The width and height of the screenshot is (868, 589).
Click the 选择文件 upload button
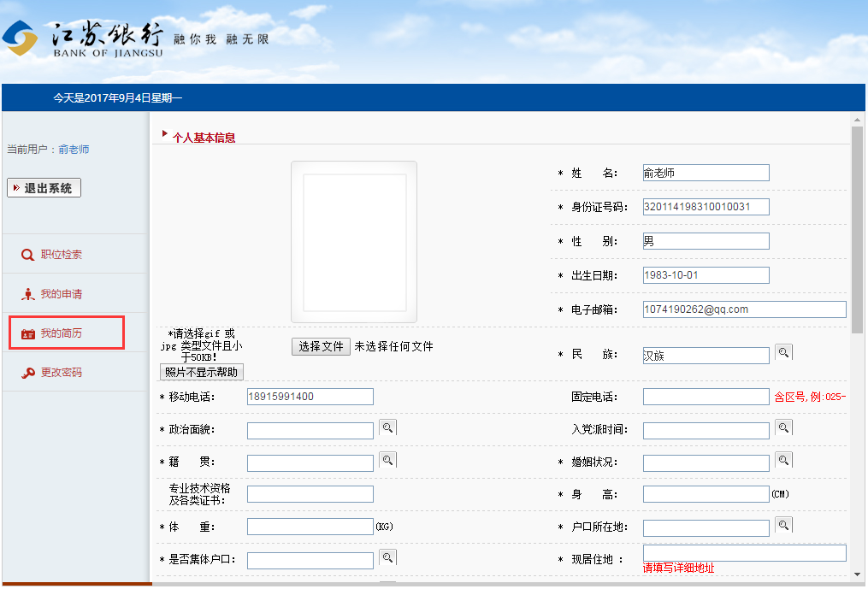click(x=321, y=346)
